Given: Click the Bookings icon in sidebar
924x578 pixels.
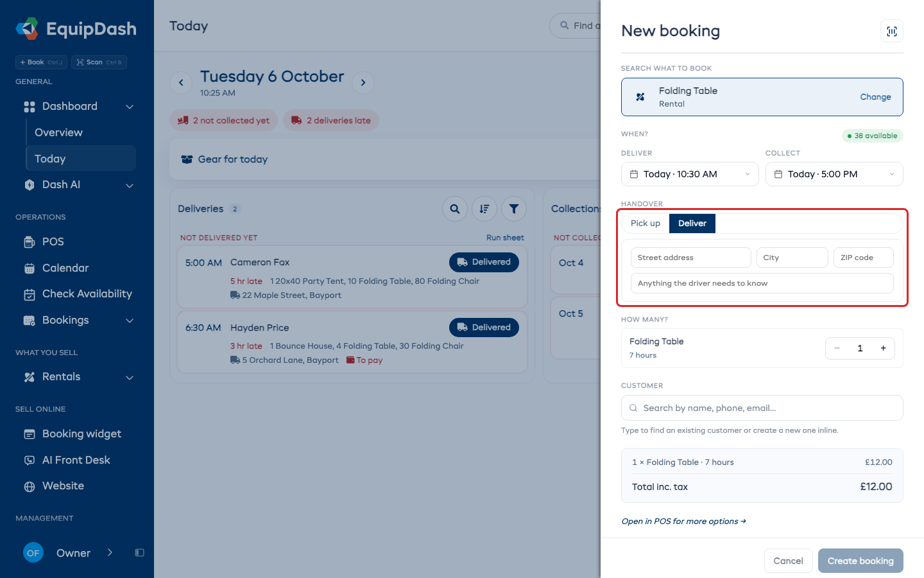Looking at the screenshot, I should tap(30, 320).
